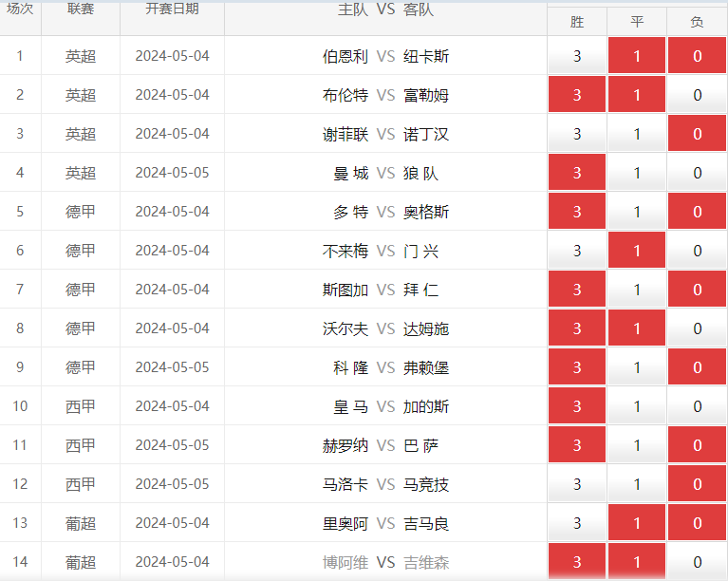Click the 联赛 column header
The image size is (728, 581).
(81, 9)
